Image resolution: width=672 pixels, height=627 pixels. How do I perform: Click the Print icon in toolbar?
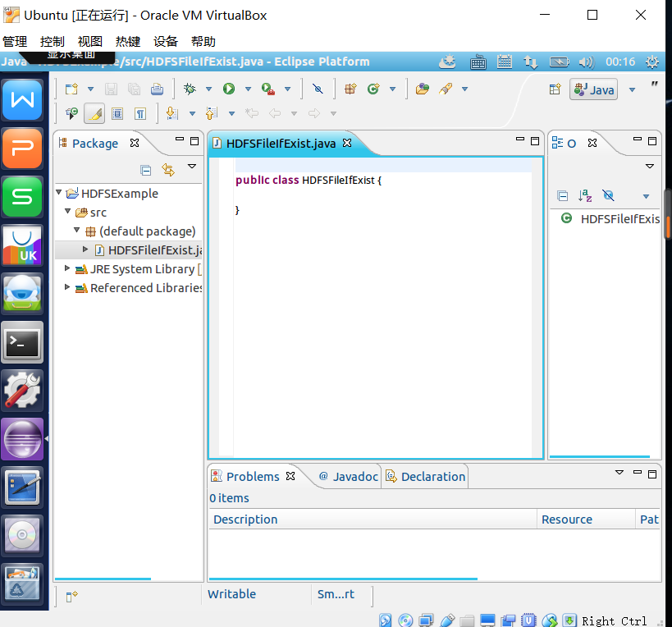tap(158, 89)
